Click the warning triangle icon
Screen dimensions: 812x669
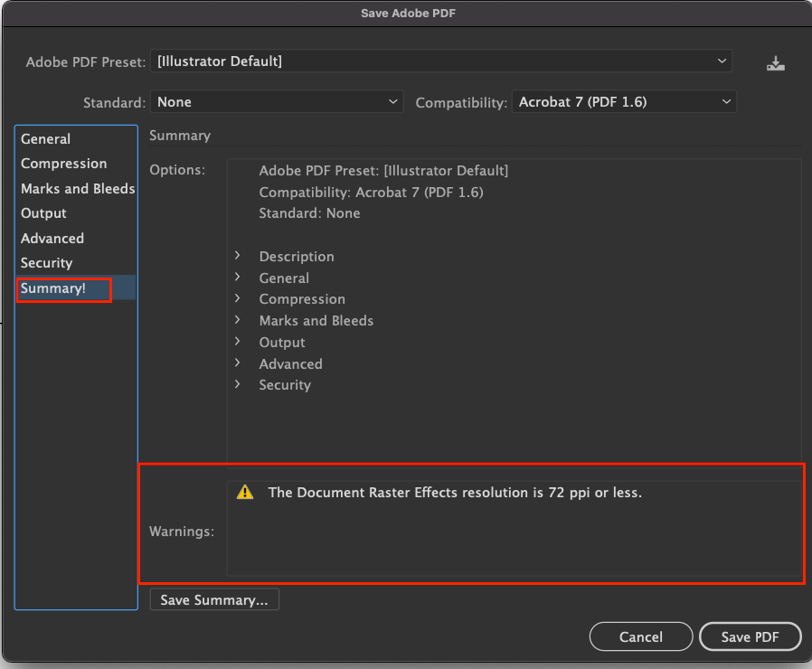pyautogui.click(x=243, y=493)
